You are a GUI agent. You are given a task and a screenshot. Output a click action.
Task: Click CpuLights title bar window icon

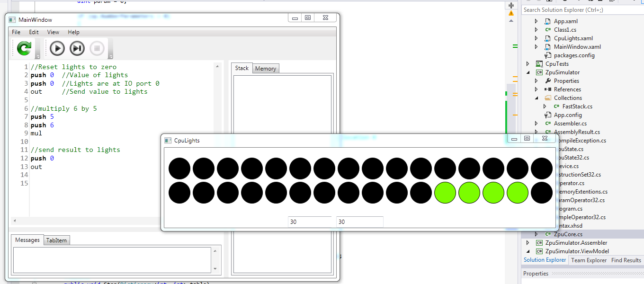tap(168, 141)
